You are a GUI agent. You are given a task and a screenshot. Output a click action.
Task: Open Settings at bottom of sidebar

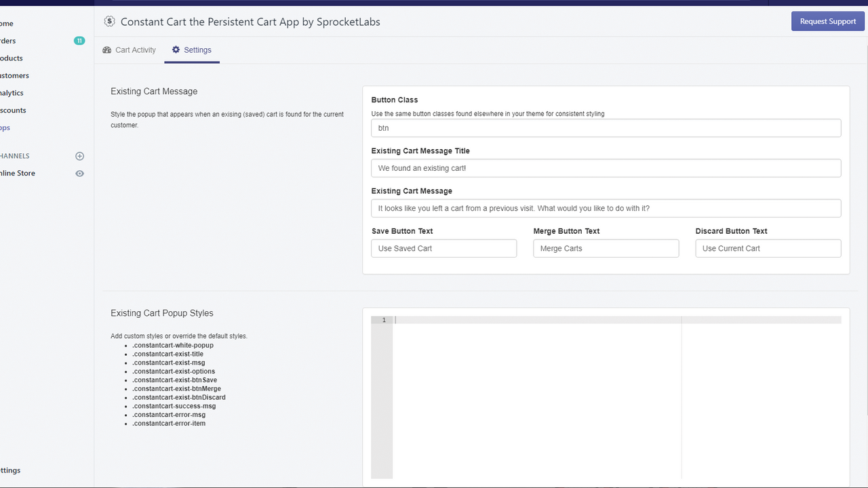coord(10,470)
